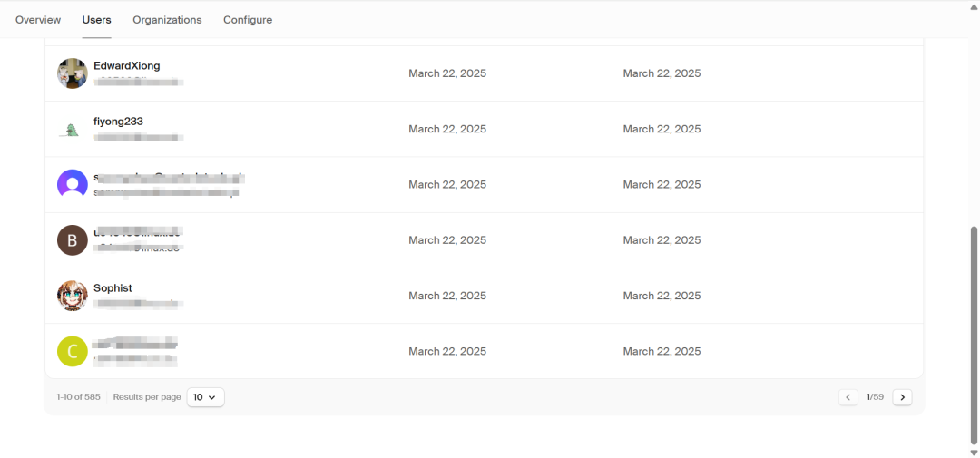Click the scrollbar up arrow
The height and width of the screenshot is (458, 980).
coord(974,6)
